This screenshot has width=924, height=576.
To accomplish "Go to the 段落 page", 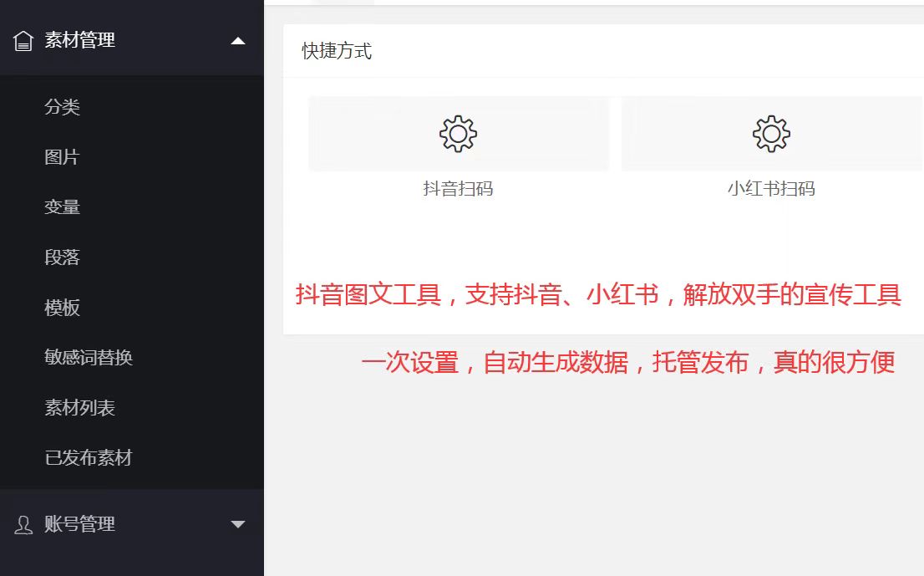I will pos(62,257).
